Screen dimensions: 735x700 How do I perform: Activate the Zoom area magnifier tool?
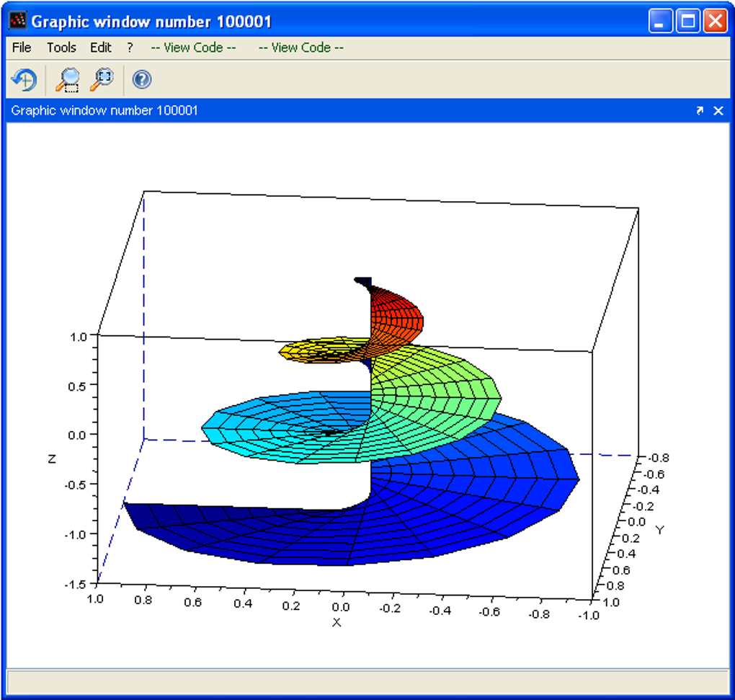[x=68, y=80]
